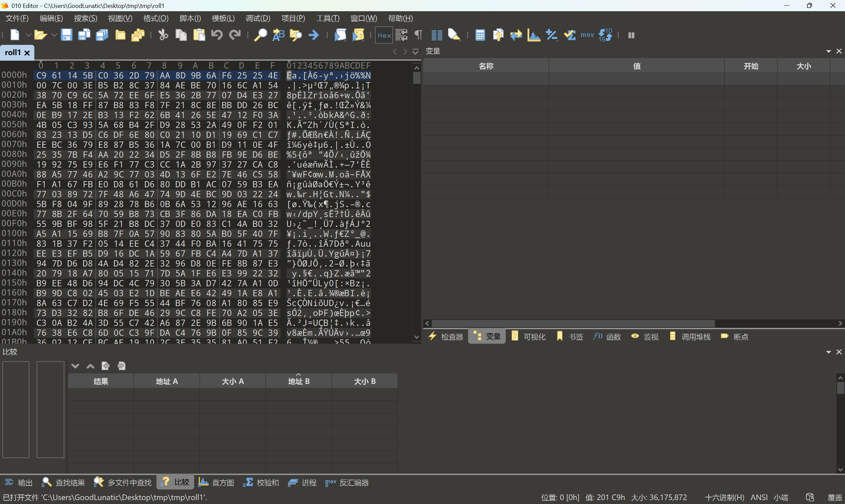Click the Paste clipboard icon

(199, 35)
